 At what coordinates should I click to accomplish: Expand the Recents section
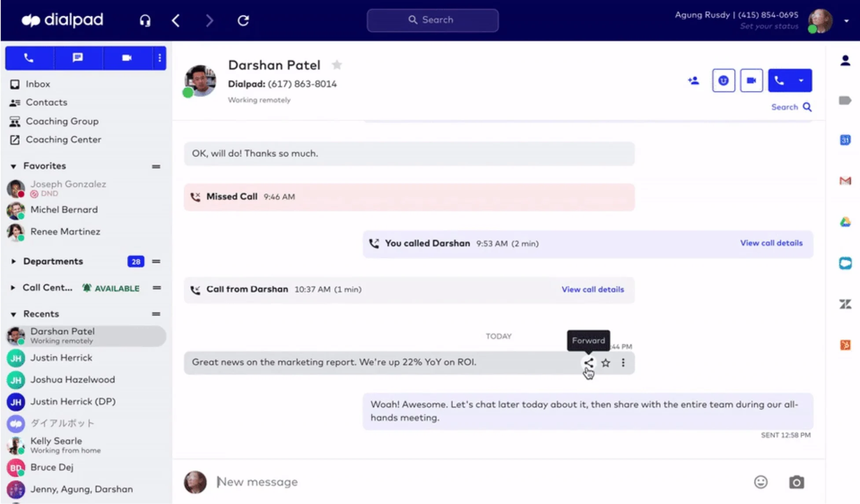13,314
